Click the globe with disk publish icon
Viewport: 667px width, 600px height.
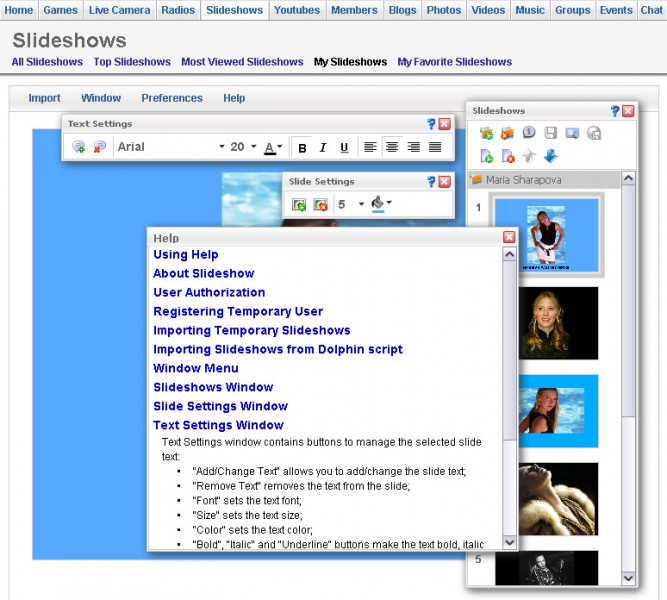[594, 133]
